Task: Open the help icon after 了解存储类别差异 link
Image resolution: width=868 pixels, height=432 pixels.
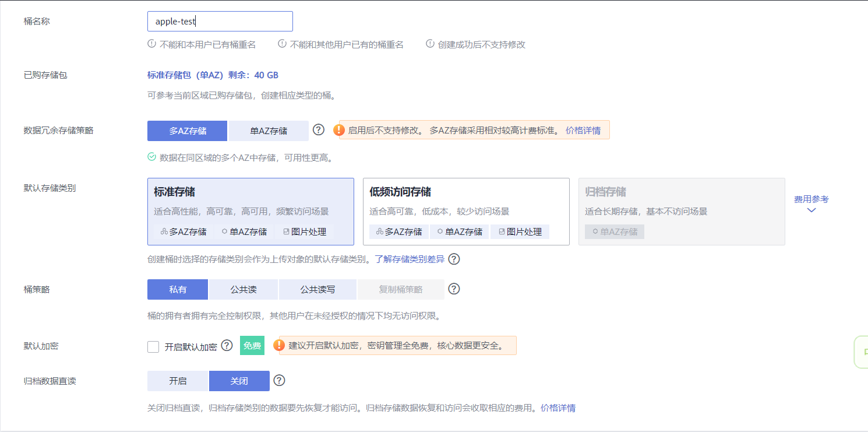Action: point(454,259)
